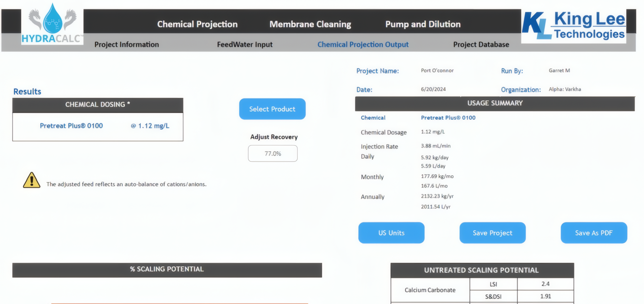Open the Pump and Dilution tab

(x=423, y=24)
